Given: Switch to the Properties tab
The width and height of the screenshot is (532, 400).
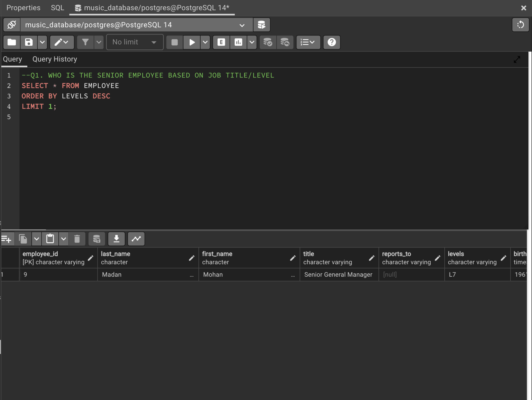Looking at the screenshot, I should 23,8.
